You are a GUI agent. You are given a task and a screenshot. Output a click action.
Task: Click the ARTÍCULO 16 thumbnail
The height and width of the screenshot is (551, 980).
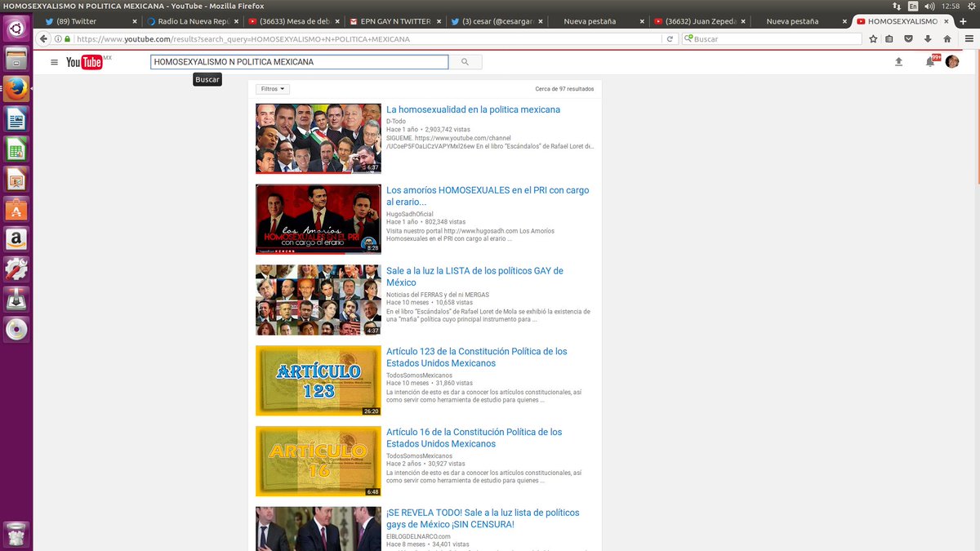coord(318,462)
